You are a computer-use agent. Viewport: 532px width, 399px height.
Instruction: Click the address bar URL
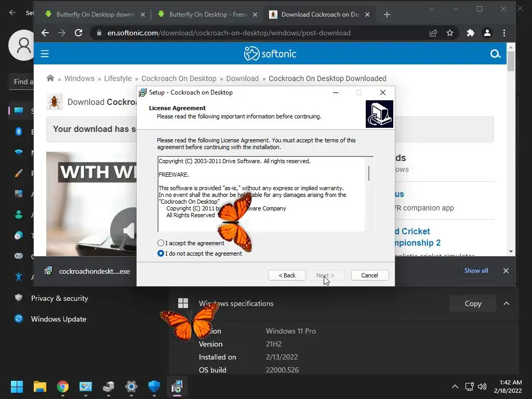(229, 33)
